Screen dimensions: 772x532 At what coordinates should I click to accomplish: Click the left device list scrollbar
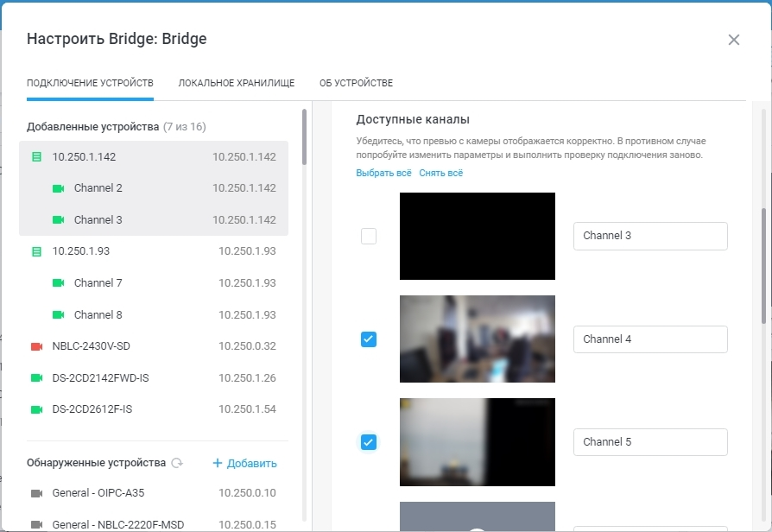coord(304,137)
